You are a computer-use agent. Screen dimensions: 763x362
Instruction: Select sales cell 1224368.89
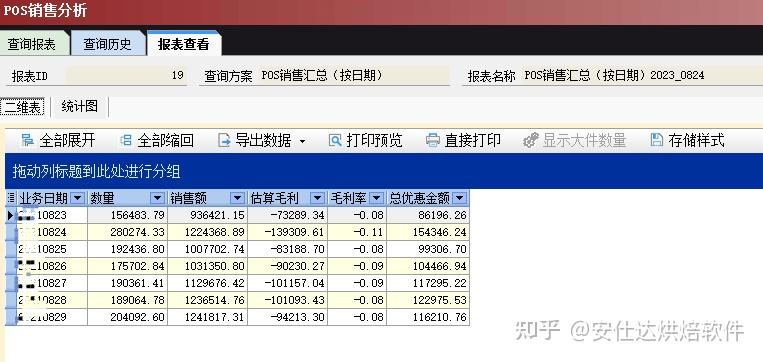click(x=207, y=232)
